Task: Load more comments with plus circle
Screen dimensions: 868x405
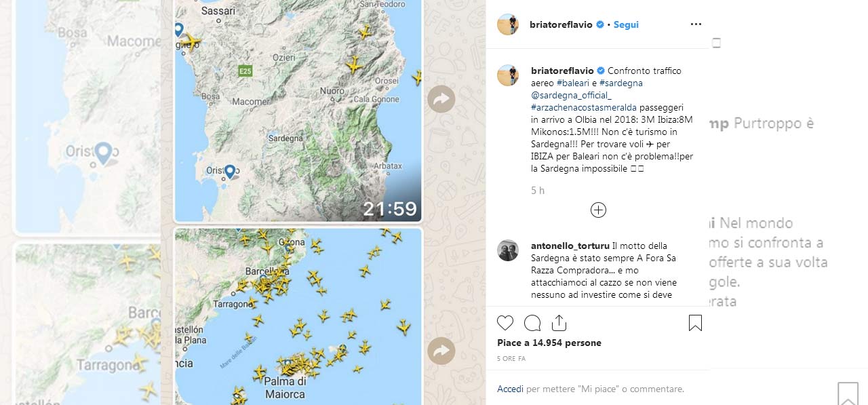Action: click(x=598, y=210)
